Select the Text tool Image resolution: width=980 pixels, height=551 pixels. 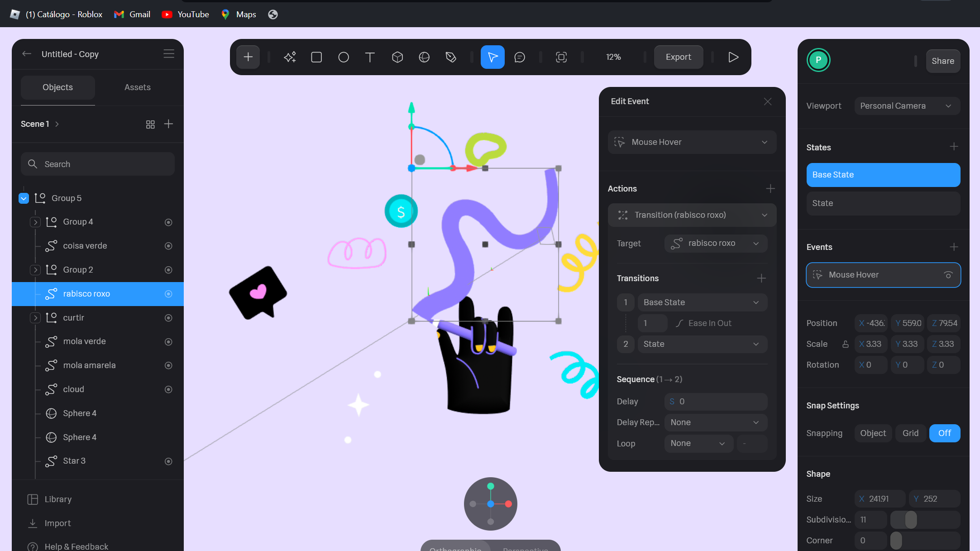click(370, 57)
